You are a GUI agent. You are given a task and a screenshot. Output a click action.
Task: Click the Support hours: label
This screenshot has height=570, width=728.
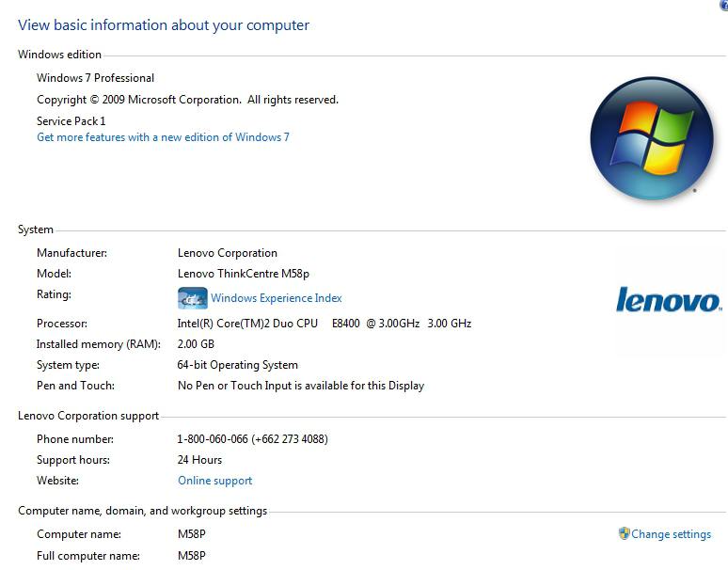click(73, 460)
